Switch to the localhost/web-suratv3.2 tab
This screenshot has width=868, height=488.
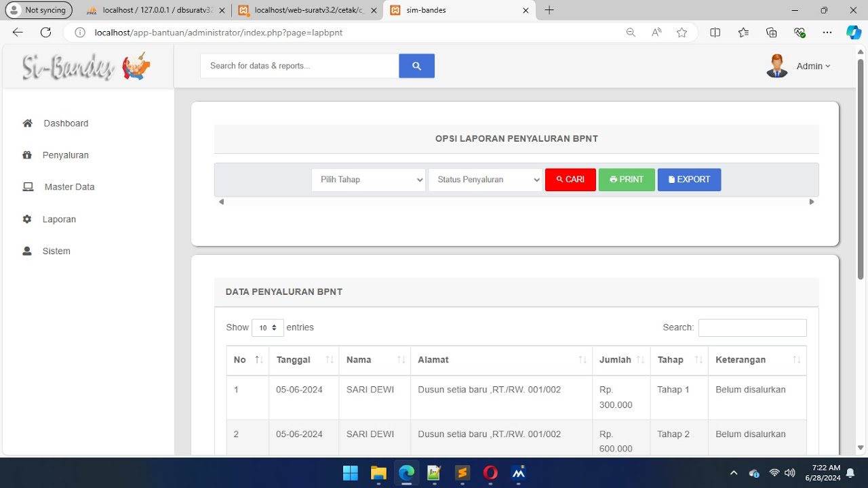(x=308, y=10)
